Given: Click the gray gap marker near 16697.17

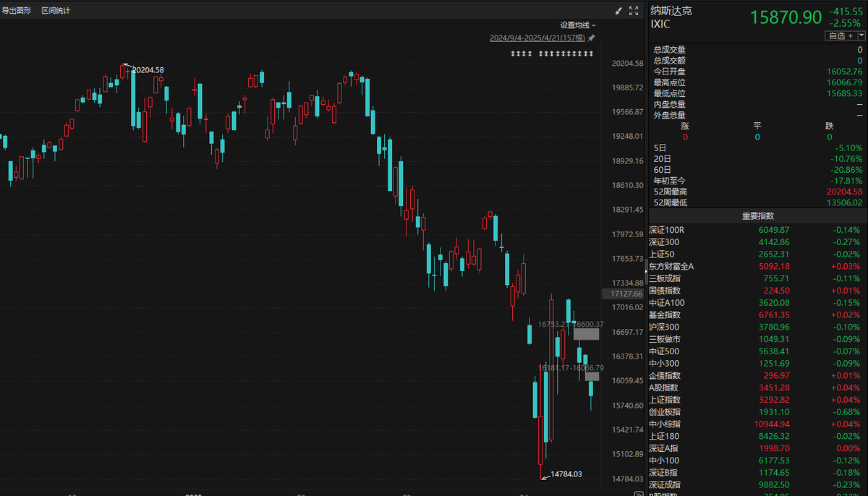Looking at the screenshot, I should [586, 334].
